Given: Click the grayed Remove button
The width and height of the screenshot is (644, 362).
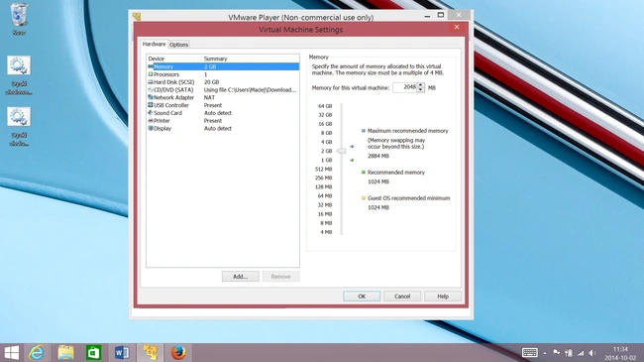Looking at the screenshot, I should pos(281,277).
